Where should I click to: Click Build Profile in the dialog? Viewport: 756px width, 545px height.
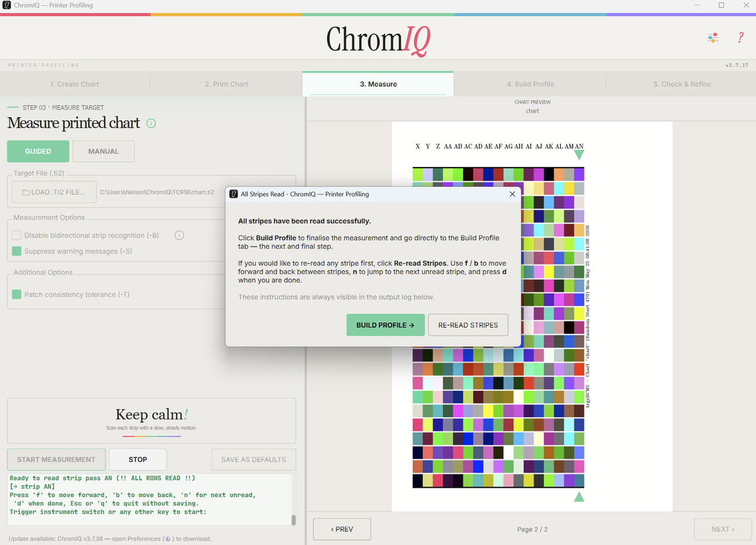click(x=386, y=325)
